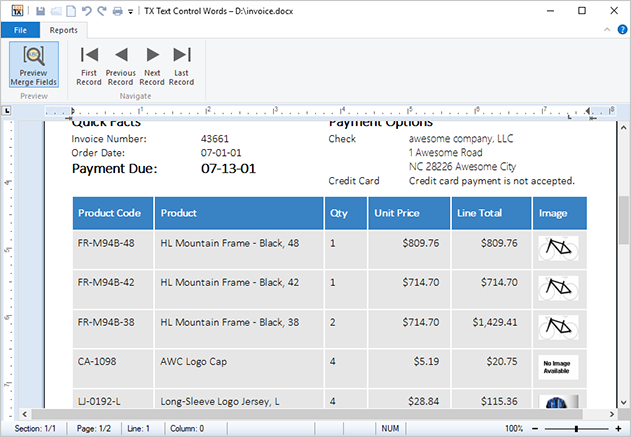Click the bike frame image in FR-M94B-48 row

click(x=559, y=248)
